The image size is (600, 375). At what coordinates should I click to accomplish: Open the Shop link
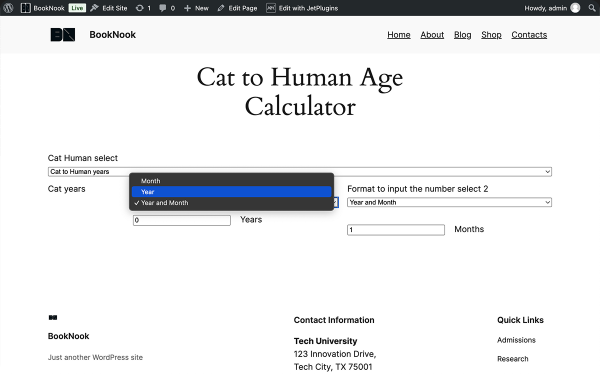coord(491,35)
